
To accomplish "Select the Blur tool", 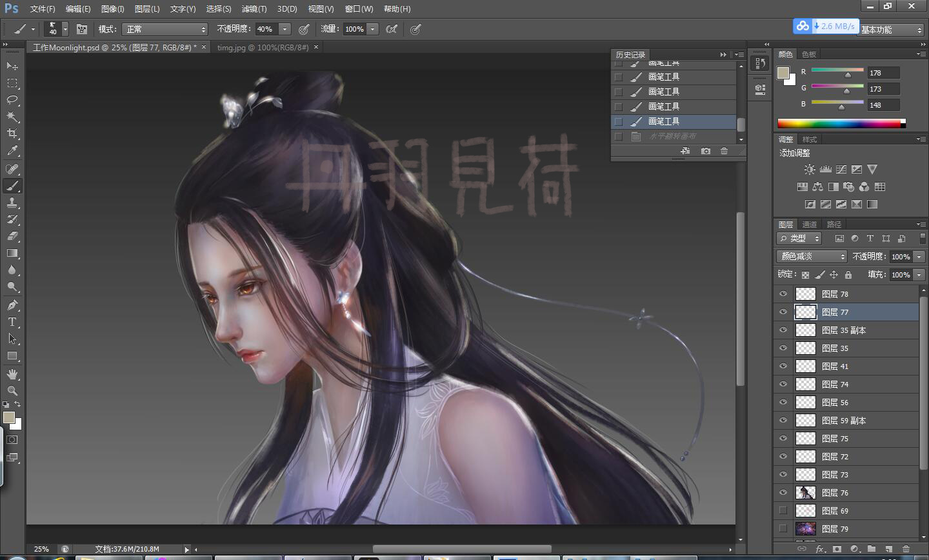I will [12, 270].
